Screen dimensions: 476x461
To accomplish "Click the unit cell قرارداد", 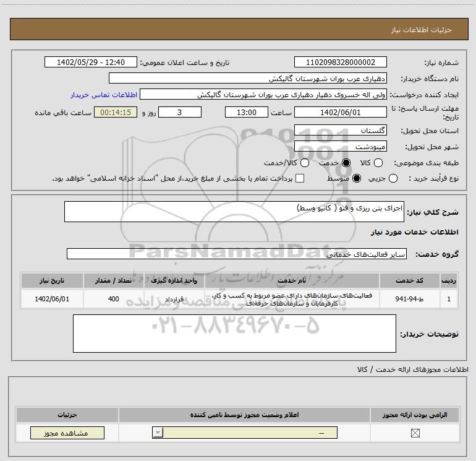I will (174, 299).
